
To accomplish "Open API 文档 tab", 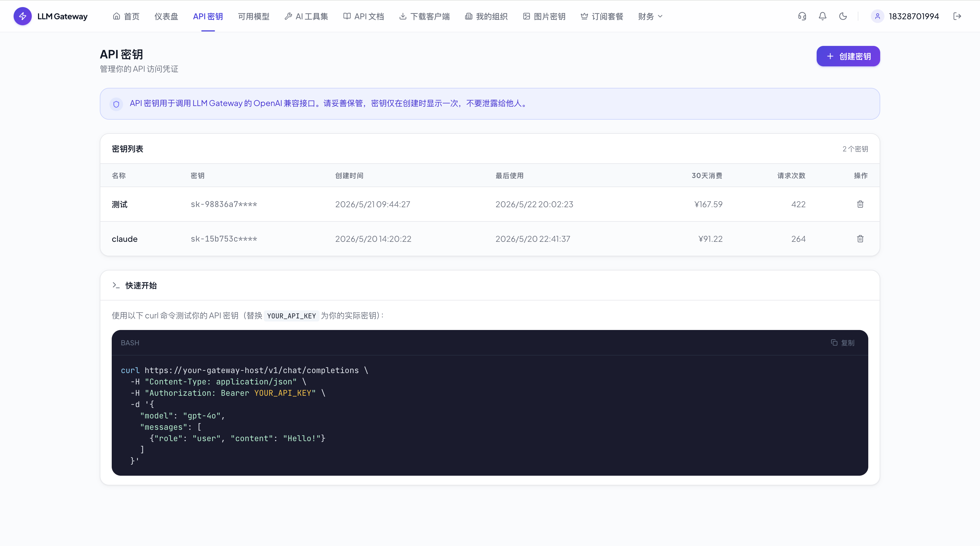I will pyautogui.click(x=364, y=16).
